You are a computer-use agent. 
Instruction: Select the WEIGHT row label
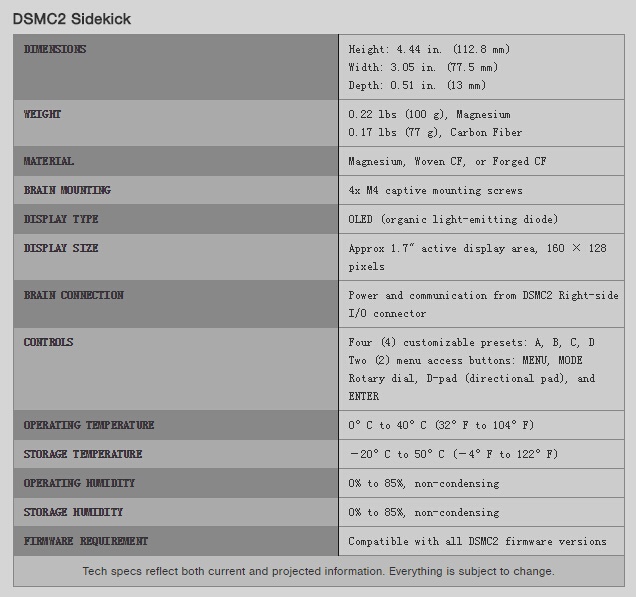point(43,114)
